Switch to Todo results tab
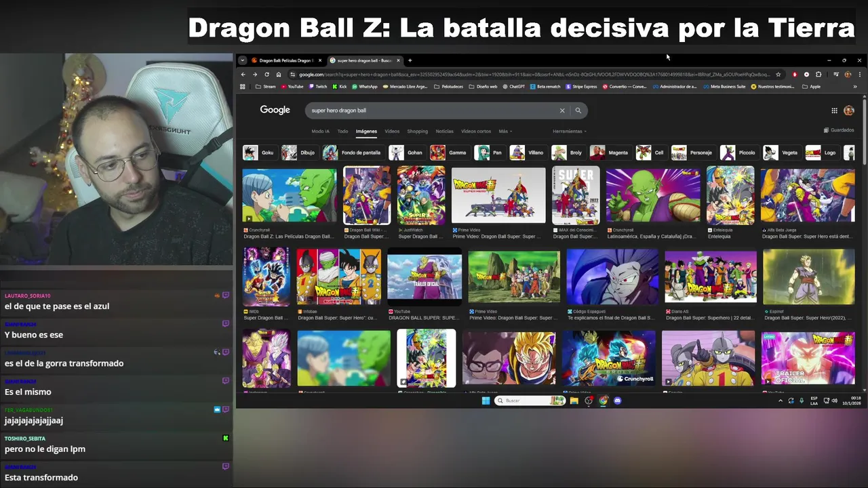 point(342,131)
